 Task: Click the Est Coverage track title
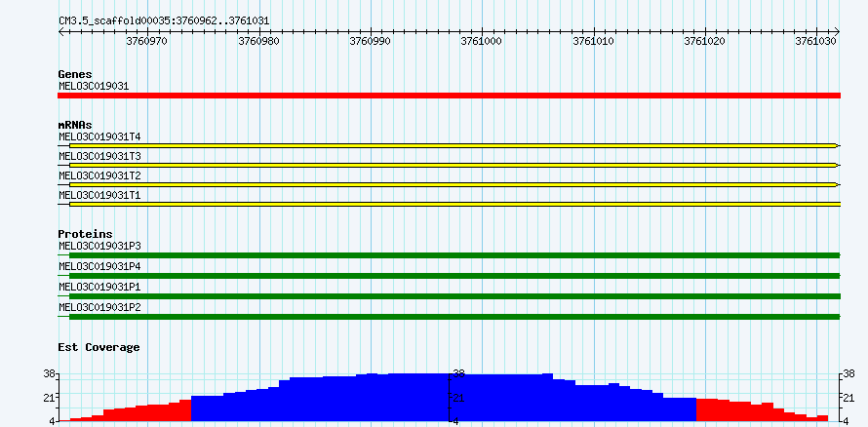coord(99,347)
